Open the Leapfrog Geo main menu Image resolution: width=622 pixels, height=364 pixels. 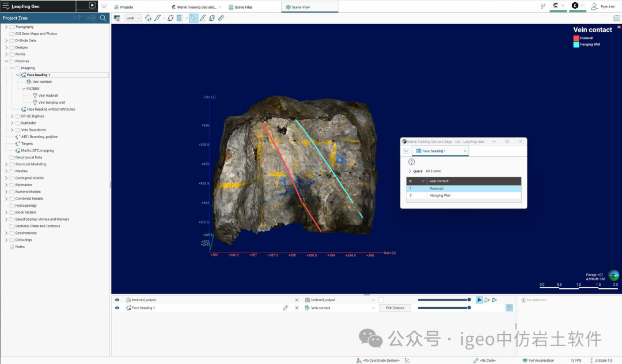pyautogui.click(x=6, y=6)
